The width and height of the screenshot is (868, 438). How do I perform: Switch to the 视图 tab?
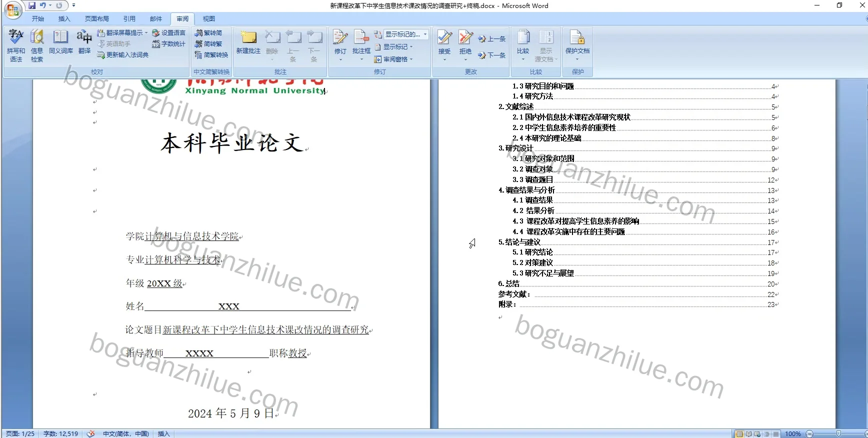point(209,19)
